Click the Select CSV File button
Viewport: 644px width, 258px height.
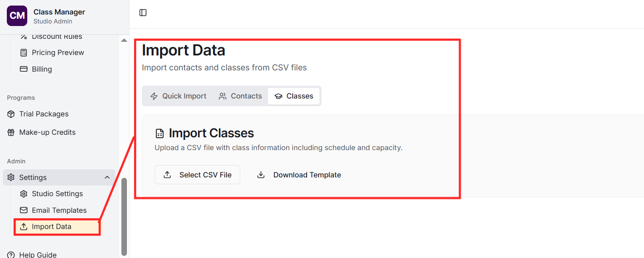point(197,175)
